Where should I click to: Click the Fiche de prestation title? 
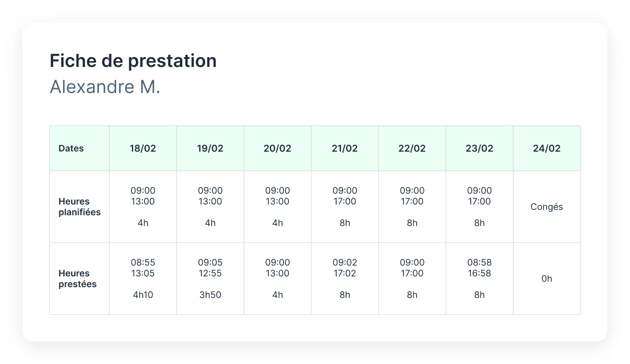click(x=133, y=61)
